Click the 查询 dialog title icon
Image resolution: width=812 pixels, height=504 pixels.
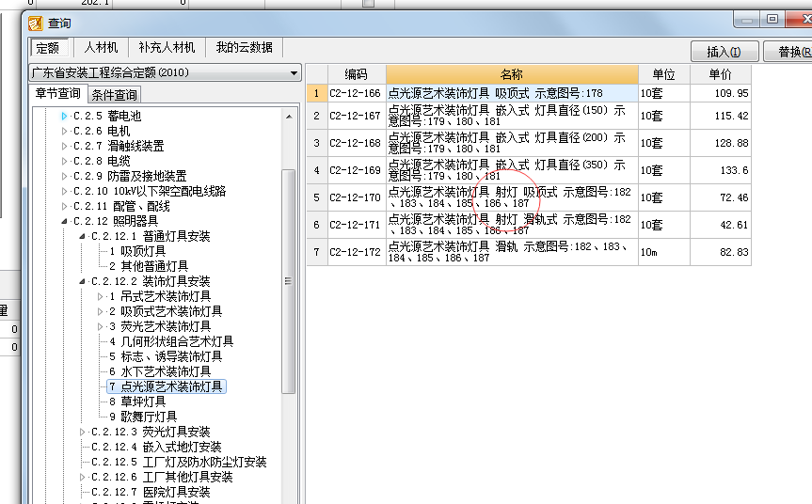pos(35,24)
